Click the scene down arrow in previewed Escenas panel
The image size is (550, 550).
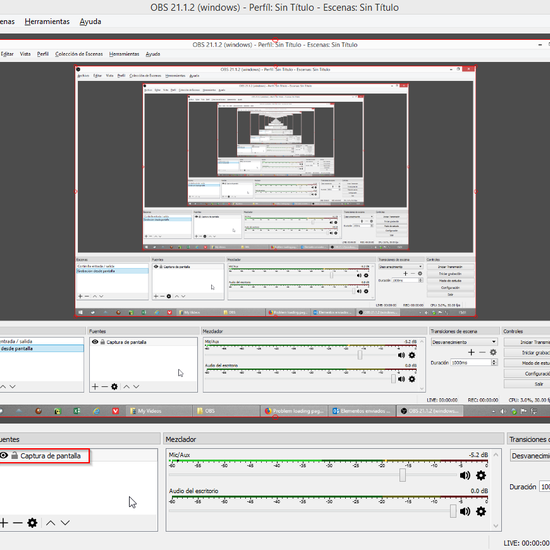[x=13, y=387]
